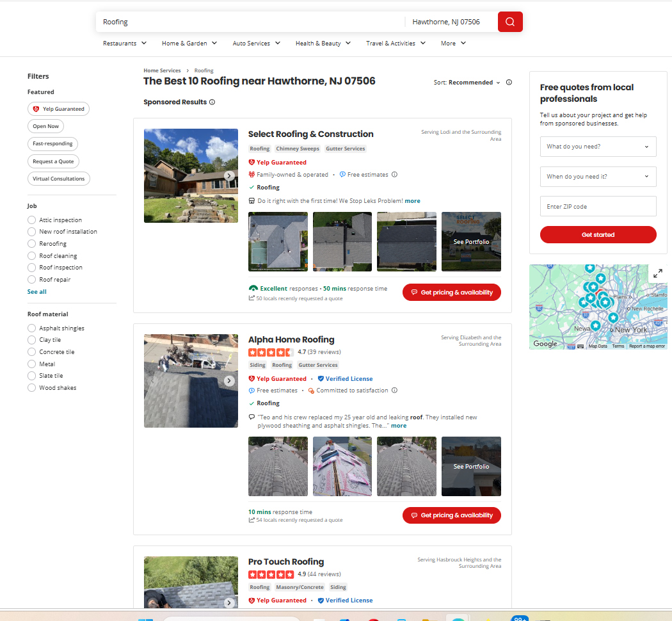
Task: Select Wood shakes roof material
Action: tap(32, 388)
